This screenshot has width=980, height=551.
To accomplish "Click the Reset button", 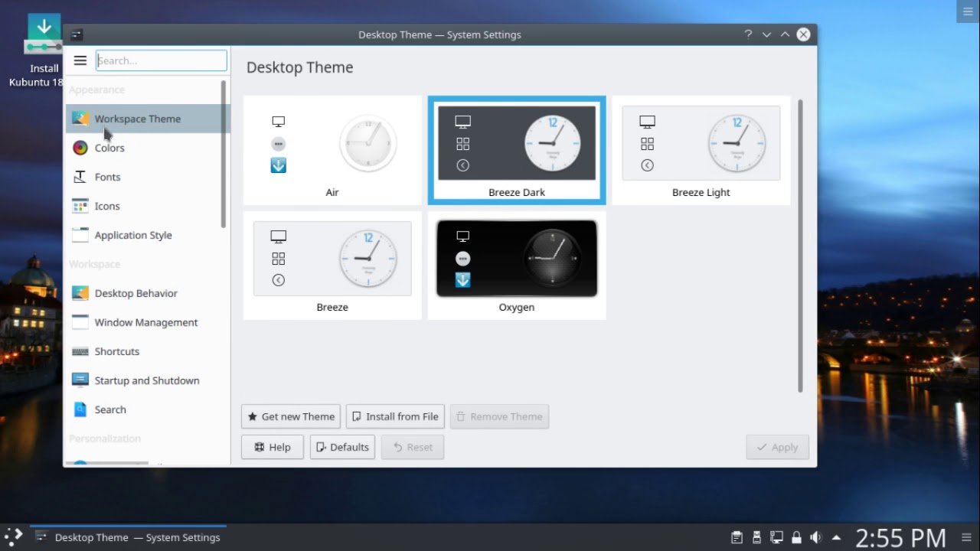I will pyautogui.click(x=413, y=447).
